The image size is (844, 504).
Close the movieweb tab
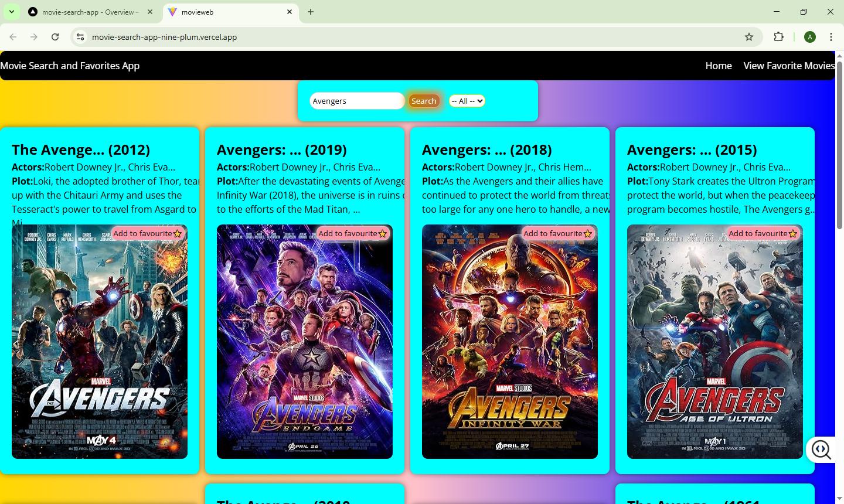click(290, 12)
